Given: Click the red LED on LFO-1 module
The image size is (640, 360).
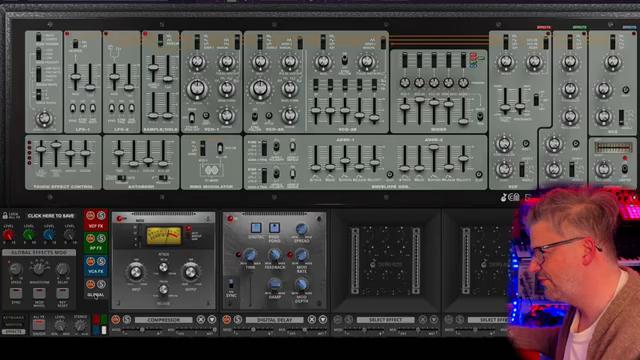Looking at the screenshot, I should tap(67, 34).
